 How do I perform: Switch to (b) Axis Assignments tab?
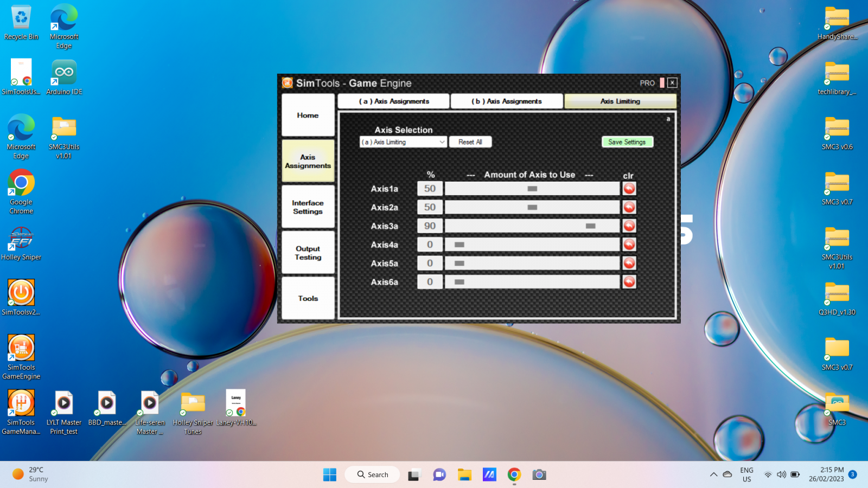[x=507, y=101]
